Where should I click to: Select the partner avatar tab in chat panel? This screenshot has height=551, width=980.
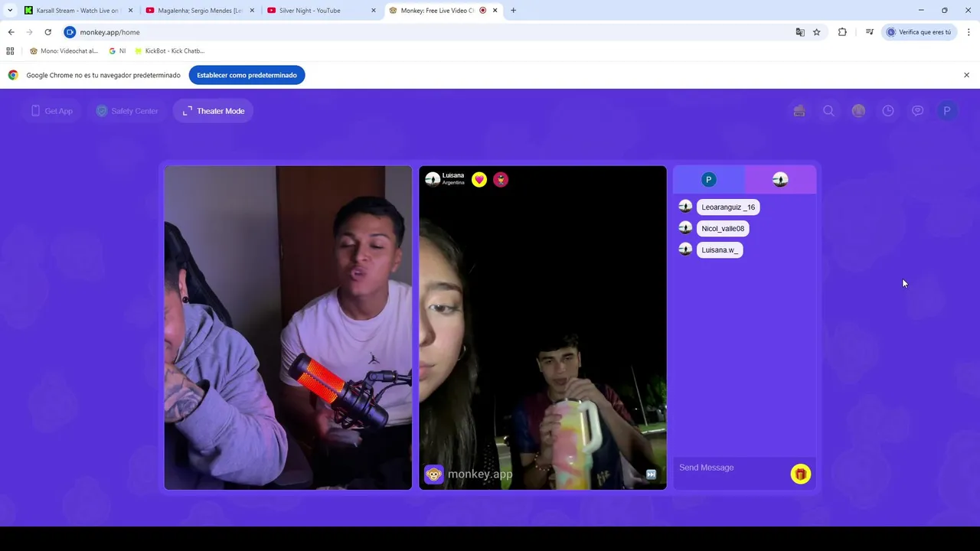point(780,180)
